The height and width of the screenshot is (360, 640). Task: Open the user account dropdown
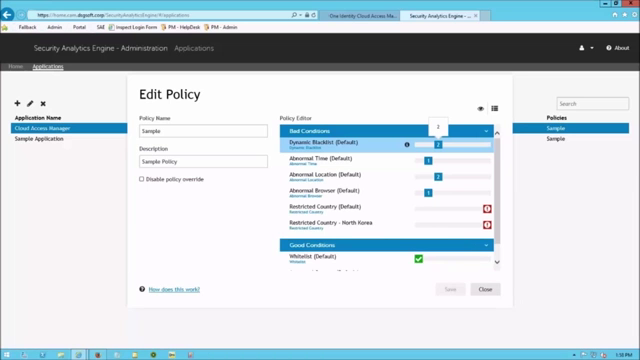tap(586, 48)
